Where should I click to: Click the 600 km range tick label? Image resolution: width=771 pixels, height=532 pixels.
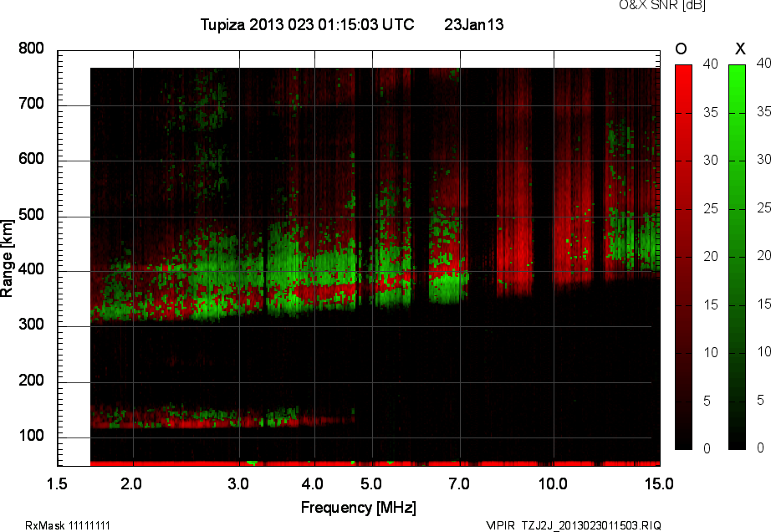point(31,159)
